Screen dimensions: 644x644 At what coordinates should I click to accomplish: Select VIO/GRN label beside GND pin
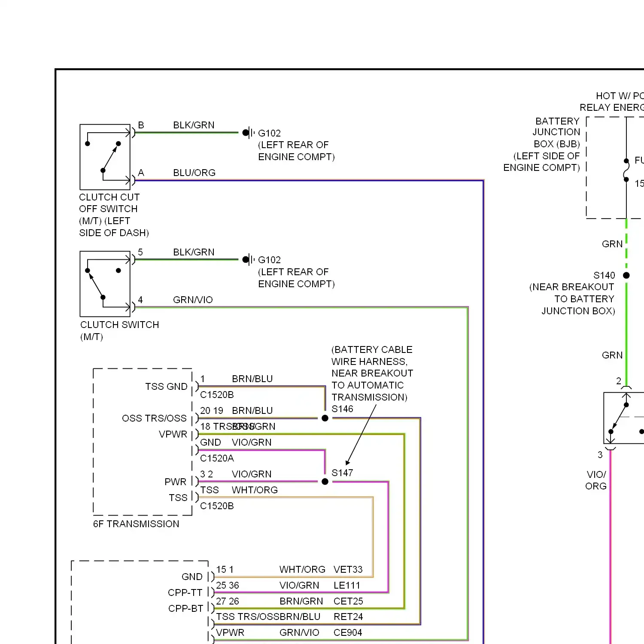(252, 442)
